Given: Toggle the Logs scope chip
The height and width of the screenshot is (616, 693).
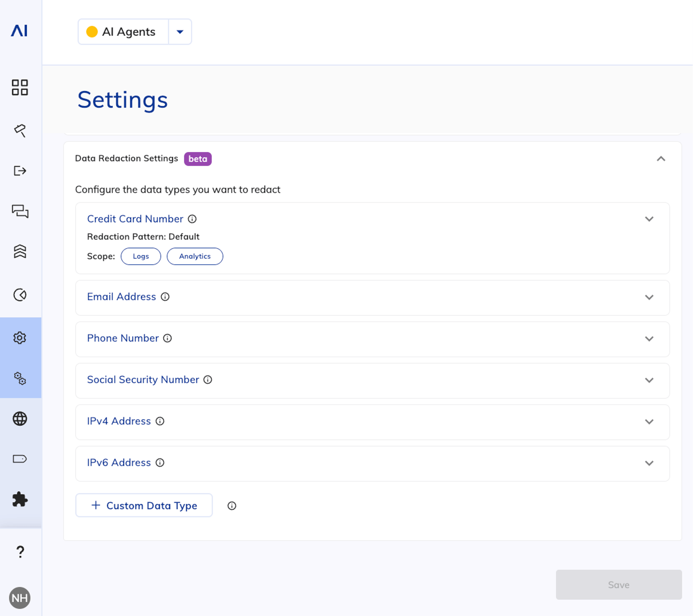Looking at the screenshot, I should point(141,256).
